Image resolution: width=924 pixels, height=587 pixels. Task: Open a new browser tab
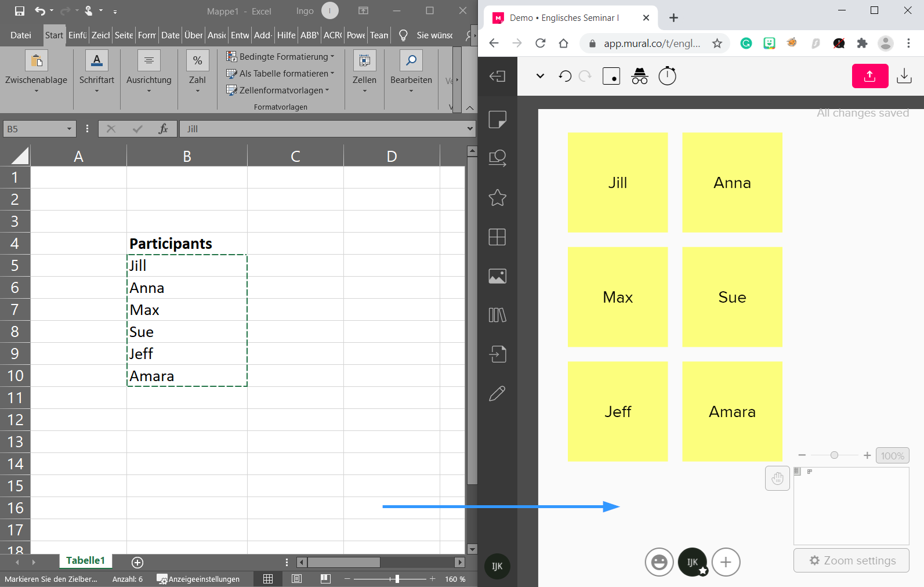pos(673,18)
